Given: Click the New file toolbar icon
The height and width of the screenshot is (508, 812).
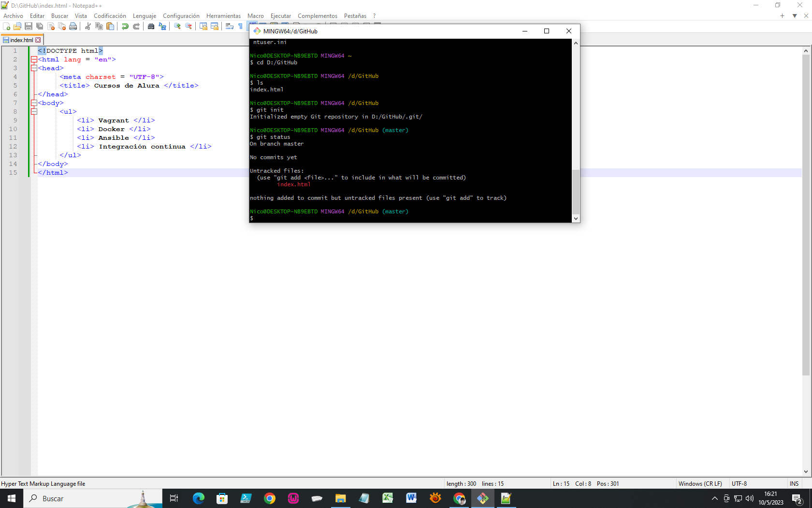Looking at the screenshot, I should (x=7, y=26).
